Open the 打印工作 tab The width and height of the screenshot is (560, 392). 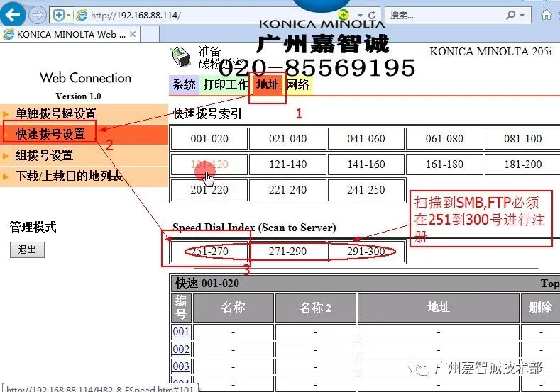tap(225, 85)
